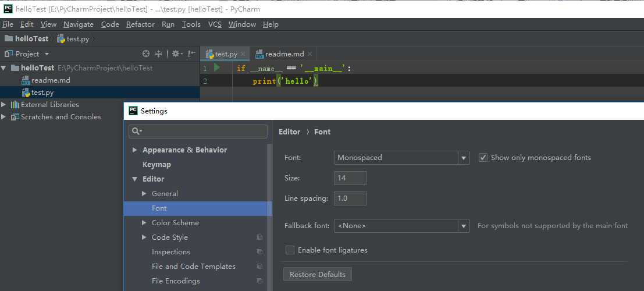Click the Settings tree vertical scrollbar

click(x=269, y=218)
